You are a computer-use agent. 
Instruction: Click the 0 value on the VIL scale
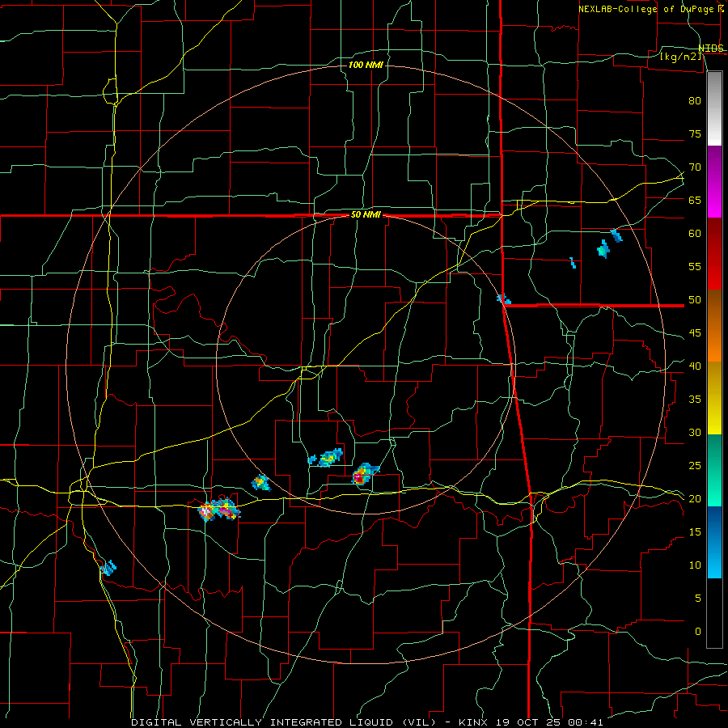point(698,632)
